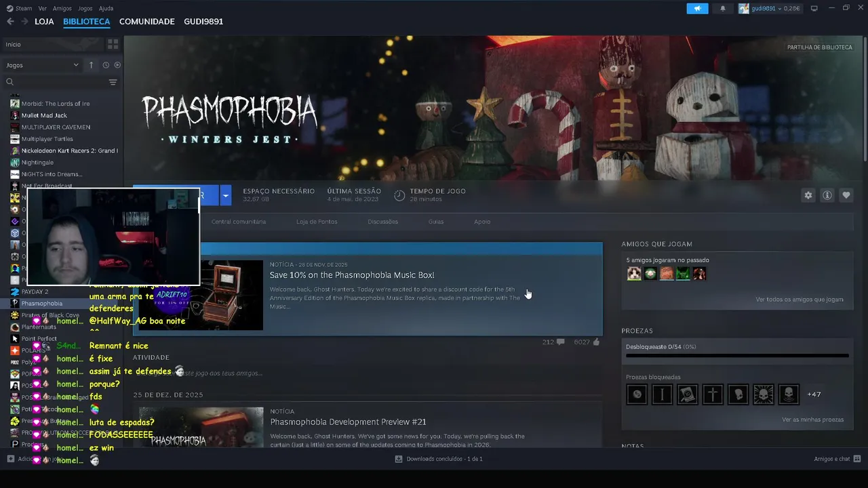Open Save 10% Music Box news
The height and width of the screenshot is (488, 868).
[x=352, y=275]
